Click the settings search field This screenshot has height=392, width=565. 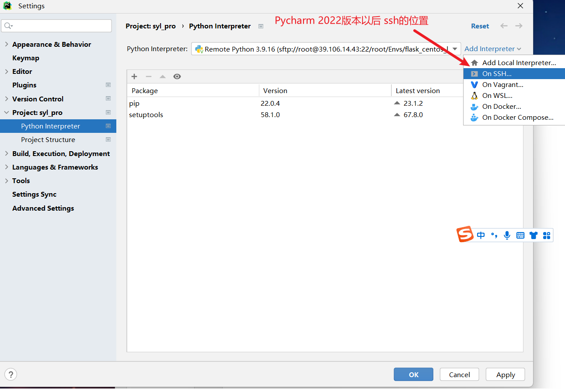click(x=56, y=25)
